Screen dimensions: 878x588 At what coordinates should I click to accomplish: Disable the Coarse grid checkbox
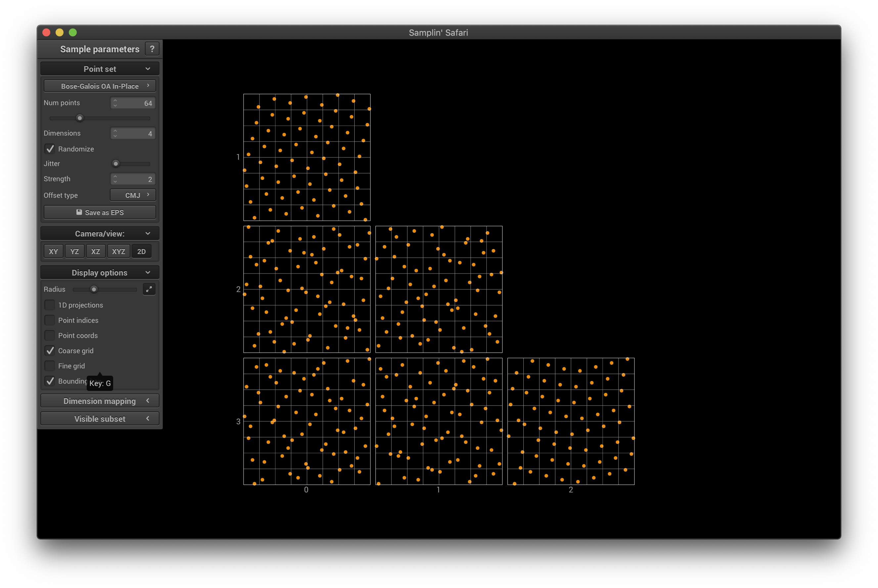click(50, 351)
